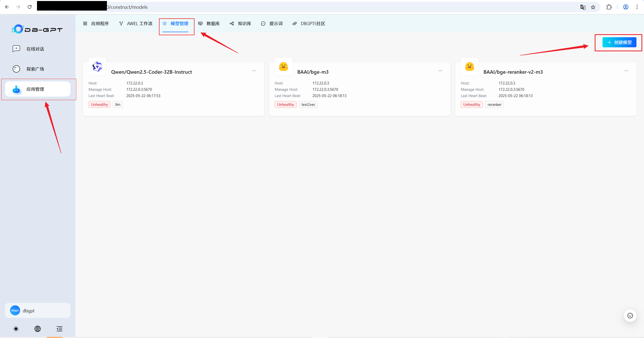The height and width of the screenshot is (338, 644).
Task: Open the smiley feedback floating button
Action: click(630, 316)
